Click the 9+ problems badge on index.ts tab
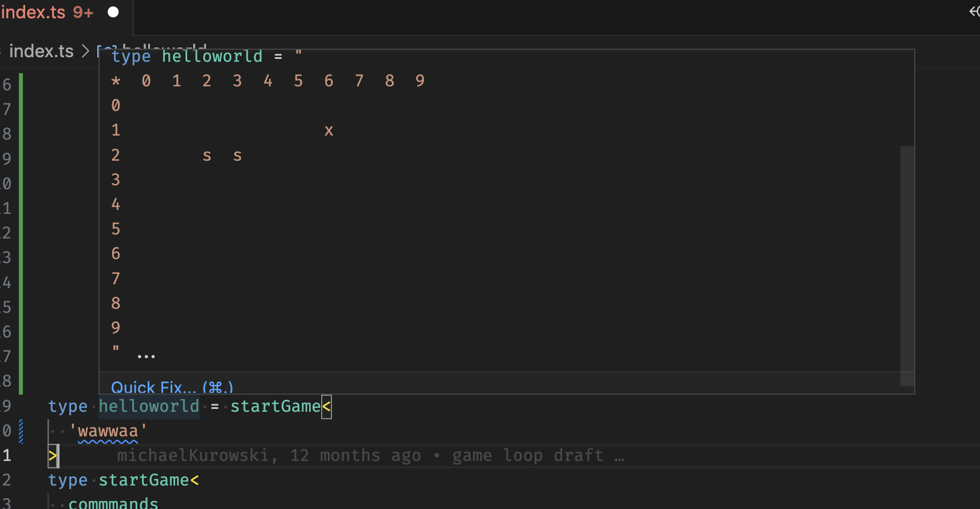The width and height of the screenshot is (980, 509). click(x=82, y=11)
